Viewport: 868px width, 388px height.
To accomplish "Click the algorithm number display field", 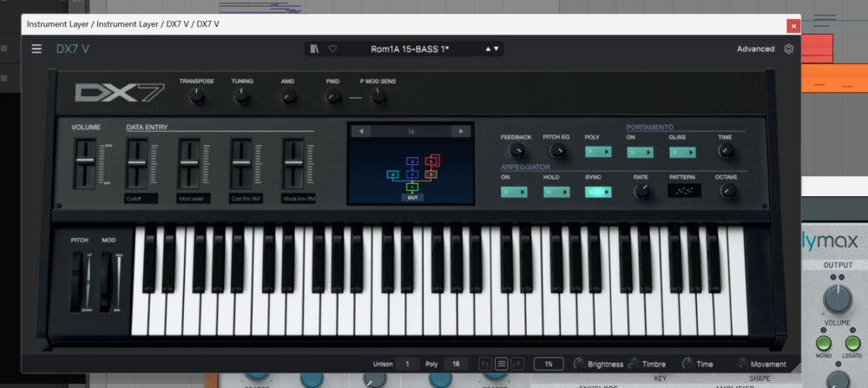I will pyautogui.click(x=411, y=131).
